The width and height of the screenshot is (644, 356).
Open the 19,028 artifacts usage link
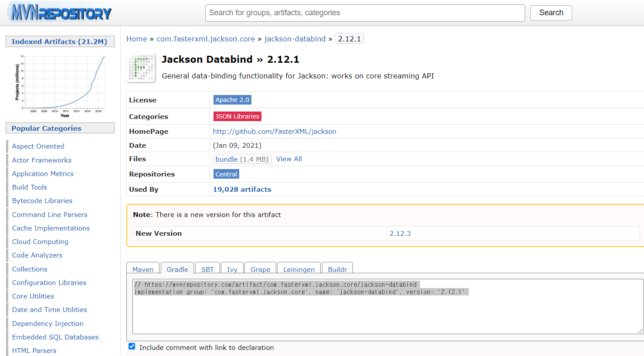[242, 189]
